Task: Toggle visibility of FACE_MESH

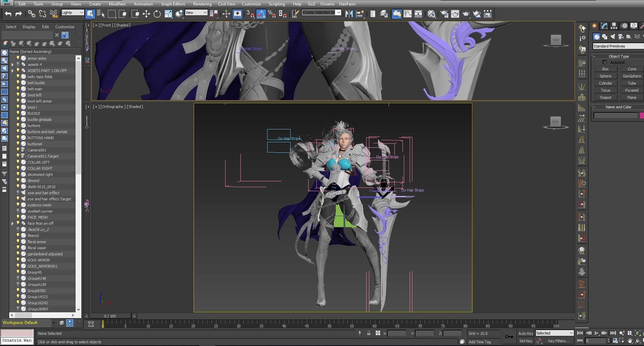Action: click(x=18, y=217)
